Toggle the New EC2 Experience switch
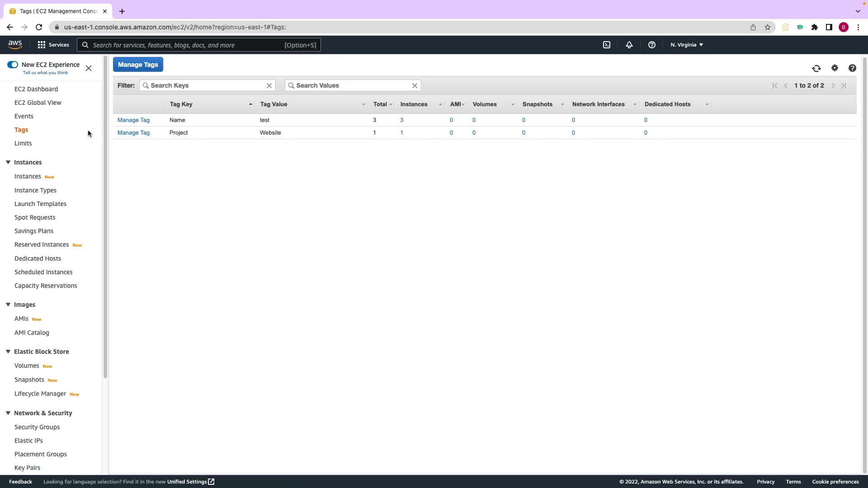 pyautogui.click(x=13, y=65)
